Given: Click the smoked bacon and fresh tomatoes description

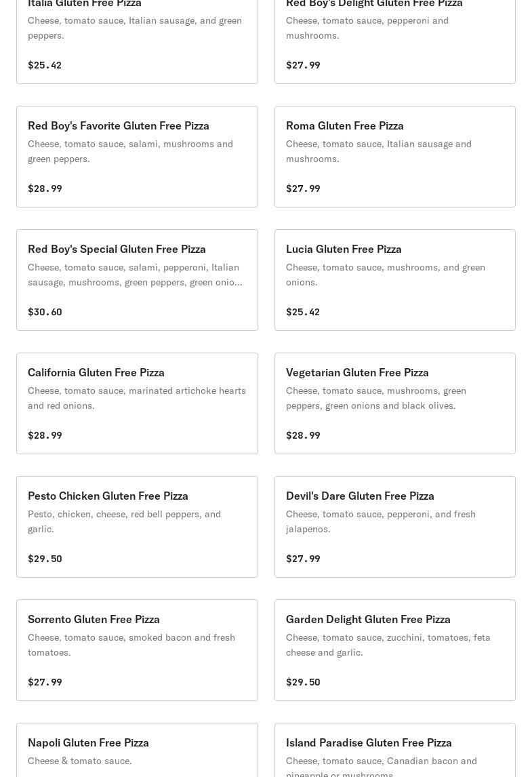Looking at the screenshot, I should pos(131,645).
